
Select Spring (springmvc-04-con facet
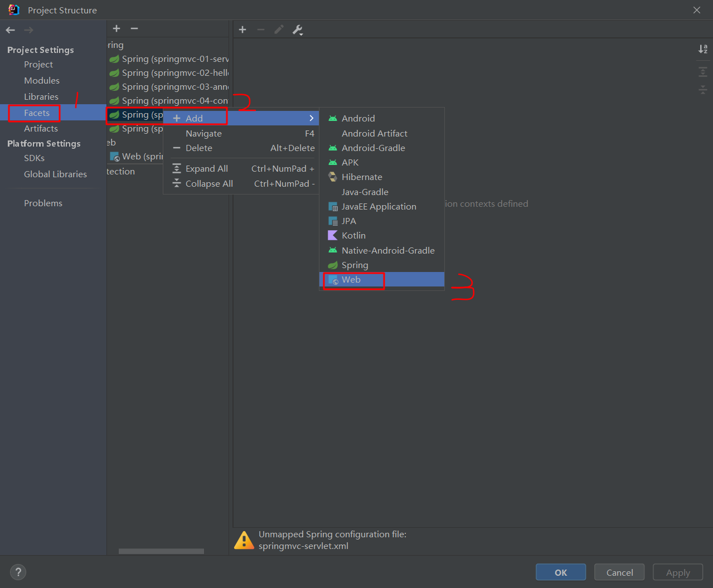point(168,101)
